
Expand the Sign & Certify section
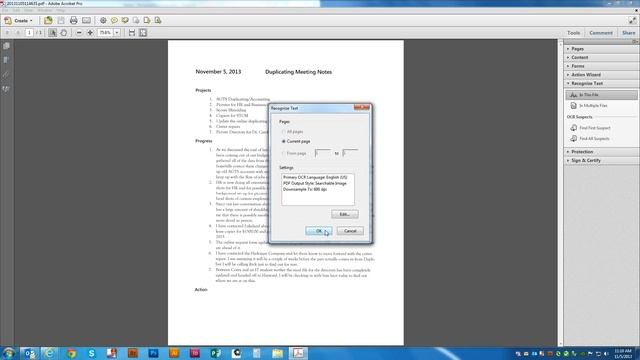[x=601, y=160]
